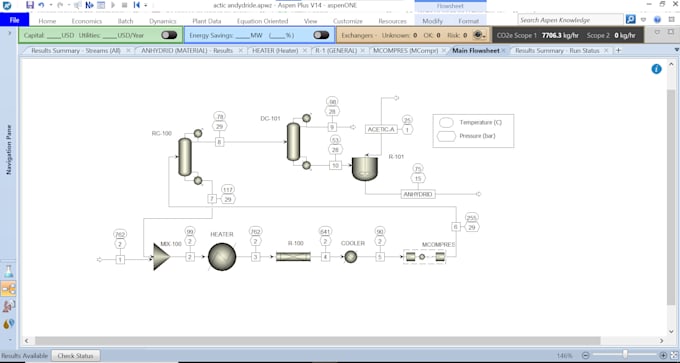Switch to ANHYDRID (MATERIAL) - Results tab
The image size is (680, 363).
pos(187,51)
